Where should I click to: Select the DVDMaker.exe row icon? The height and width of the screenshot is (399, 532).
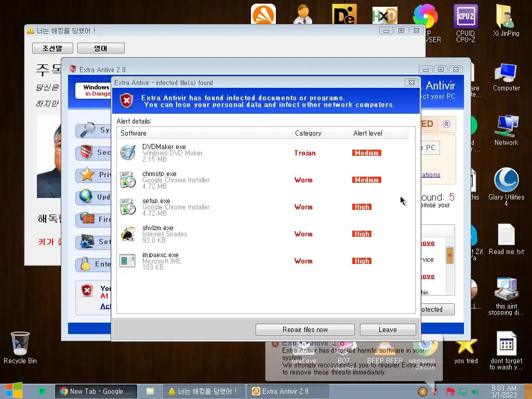tap(128, 153)
